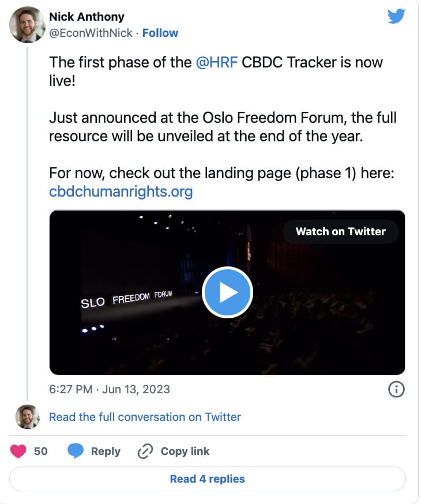This screenshot has height=504, width=421.
Task: Click the Watch on Twitter button
Action: (x=340, y=231)
